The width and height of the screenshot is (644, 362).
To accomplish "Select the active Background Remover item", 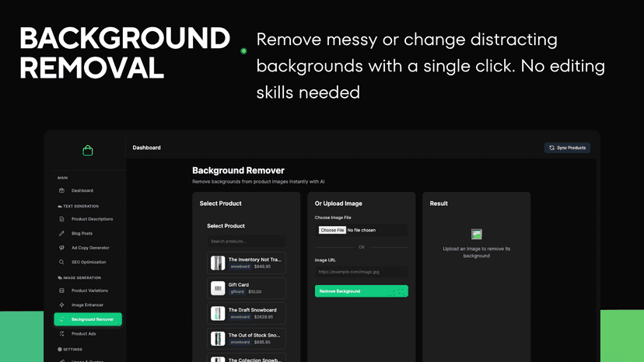I will click(88, 319).
